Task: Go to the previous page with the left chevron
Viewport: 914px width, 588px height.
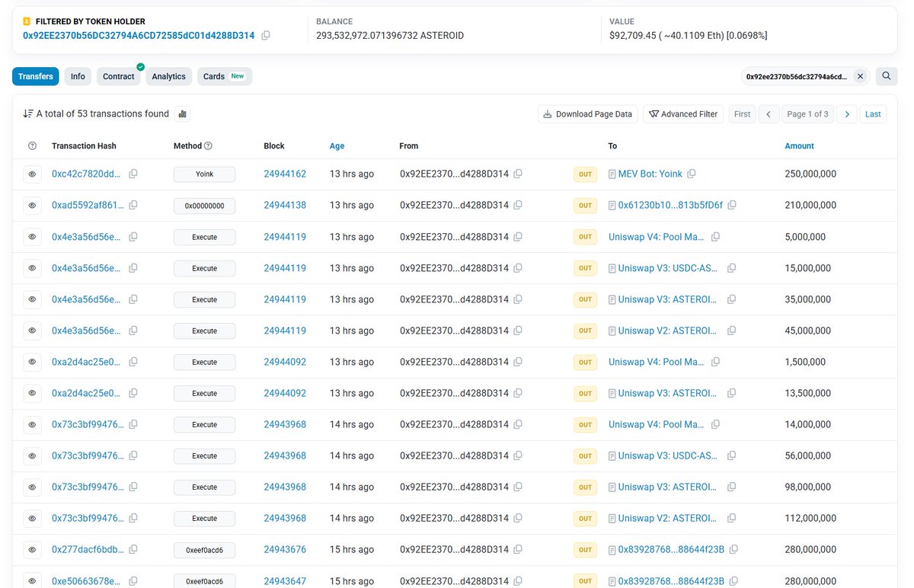Action: click(x=769, y=114)
